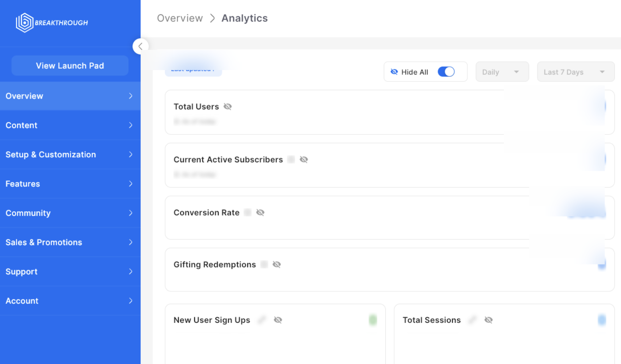Click the View Launch Pad button

pyautogui.click(x=70, y=66)
